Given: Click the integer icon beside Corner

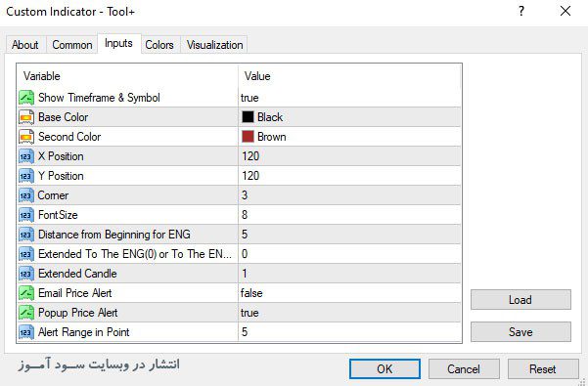Looking at the screenshot, I should click(26, 195).
